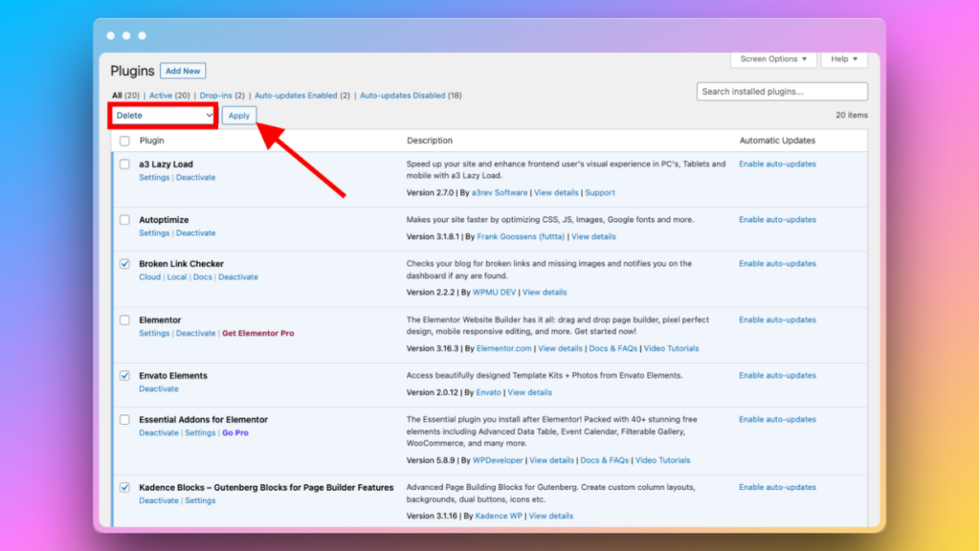Screen dimensions: 980x551
Task: Open Settings for Kadence Blocks
Action: coord(200,500)
